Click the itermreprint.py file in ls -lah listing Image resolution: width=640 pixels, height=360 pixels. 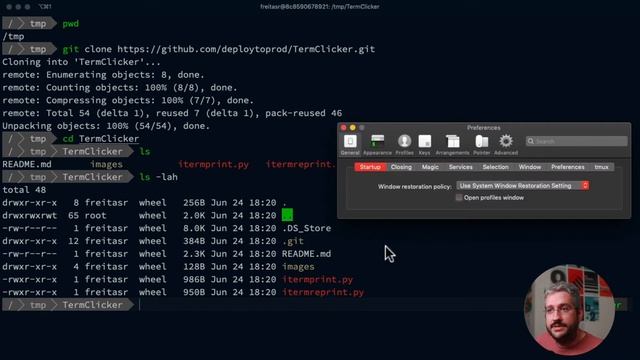(323, 292)
